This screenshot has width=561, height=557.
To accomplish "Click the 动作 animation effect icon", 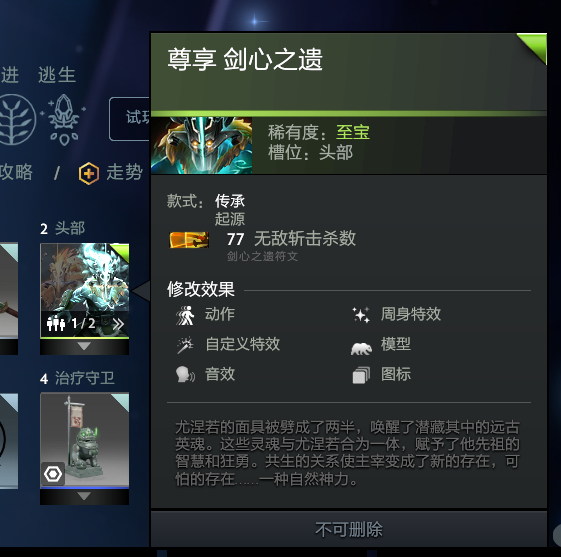I will point(185,315).
